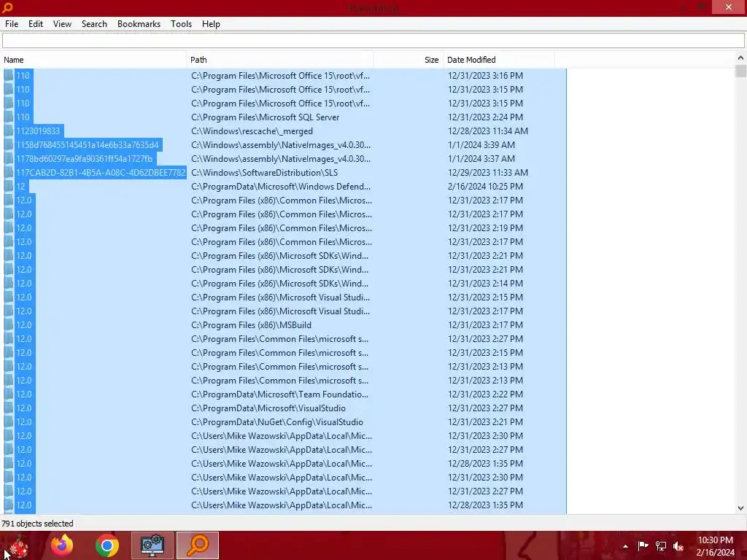Open the control panel taskbar app
Image resolution: width=747 pixels, height=560 pixels.
(x=152, y=545)
